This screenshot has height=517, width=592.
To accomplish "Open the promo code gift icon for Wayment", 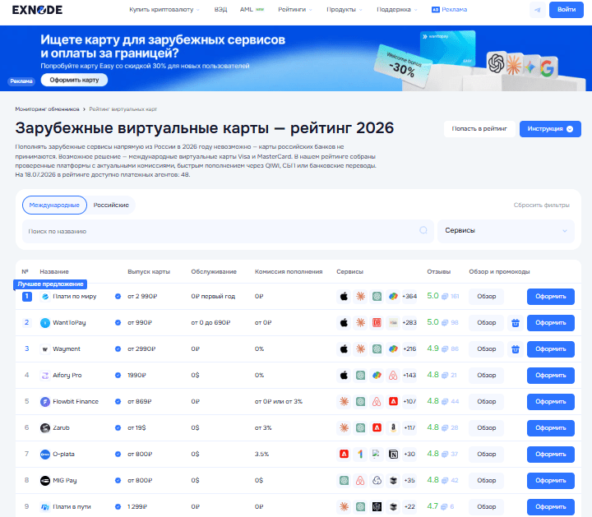I will click(515, 349).
